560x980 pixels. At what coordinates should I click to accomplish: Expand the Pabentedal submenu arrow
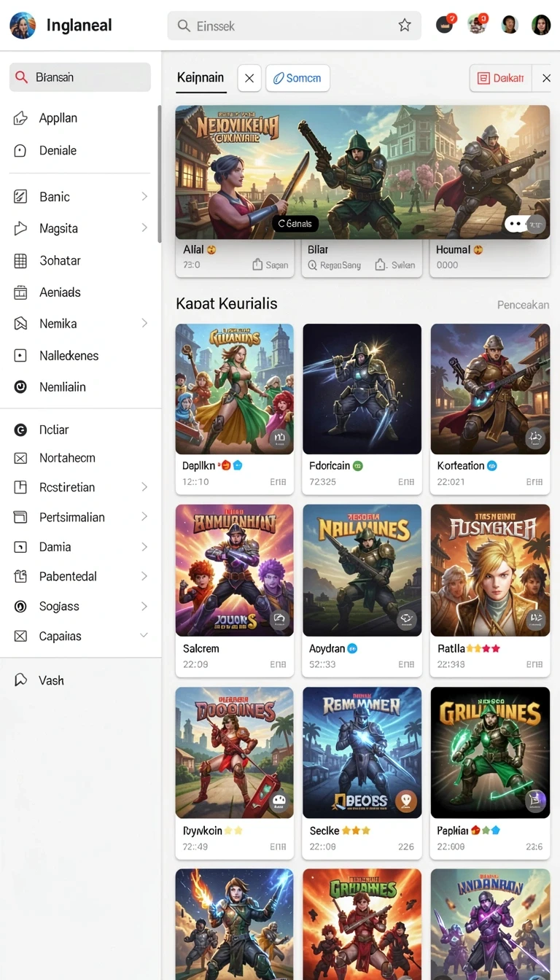click(144, 576)
